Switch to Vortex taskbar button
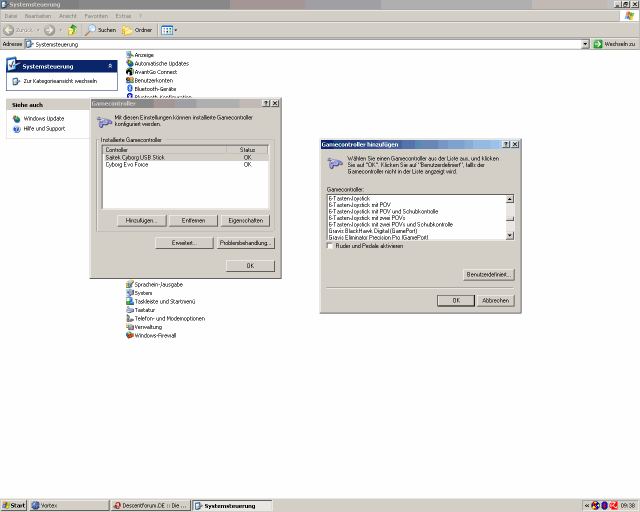Image resolution: width=640 pixels, height=512 pixels. (69, 505)
